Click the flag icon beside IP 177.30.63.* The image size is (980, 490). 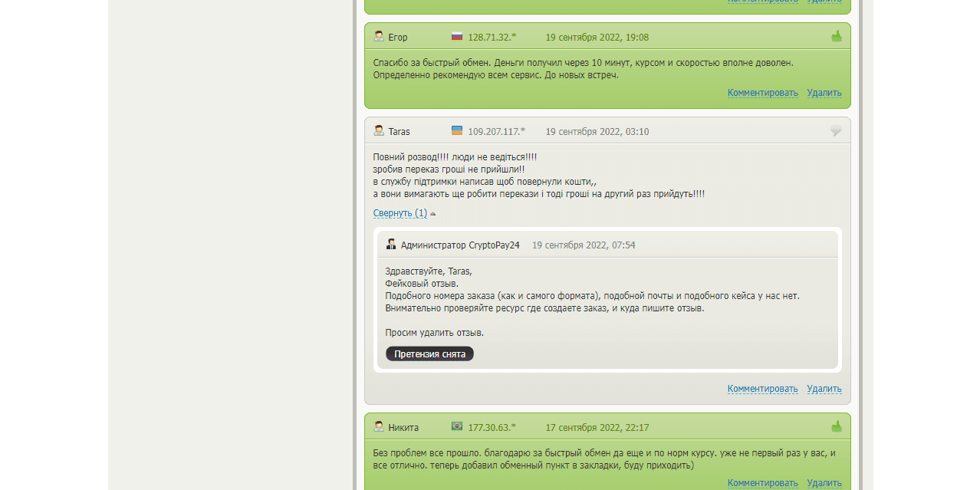pyautogui.click(x=457, y=426)
